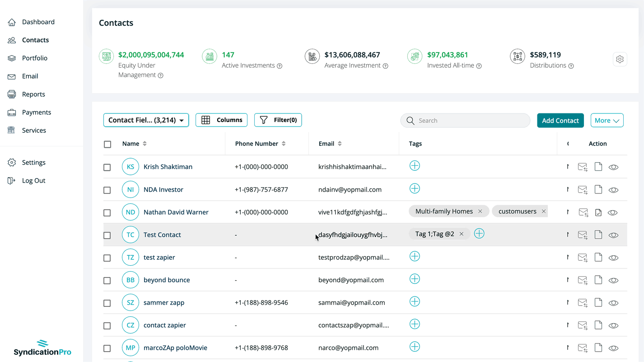Toggle the select-all contacts checkbox

coord(107,144)
